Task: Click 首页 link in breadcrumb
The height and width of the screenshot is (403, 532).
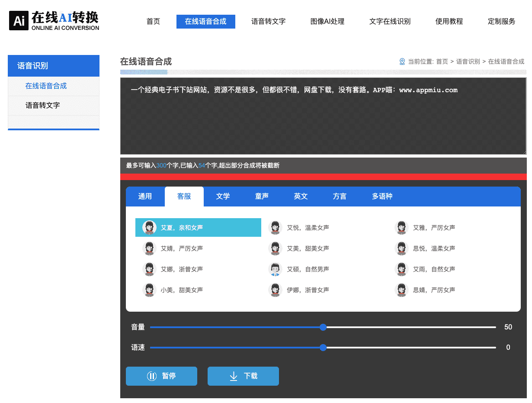Action: coord(442,61)
